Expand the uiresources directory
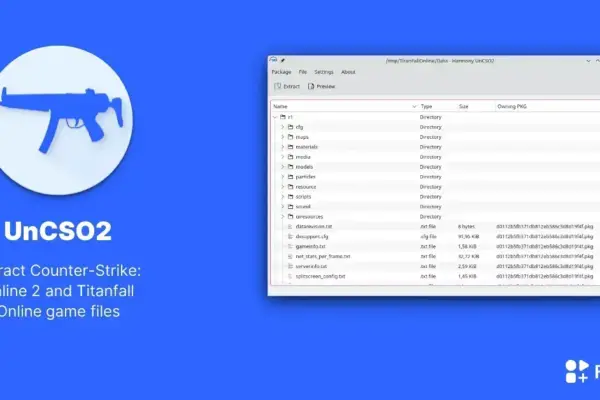 [x=283, y=217]
